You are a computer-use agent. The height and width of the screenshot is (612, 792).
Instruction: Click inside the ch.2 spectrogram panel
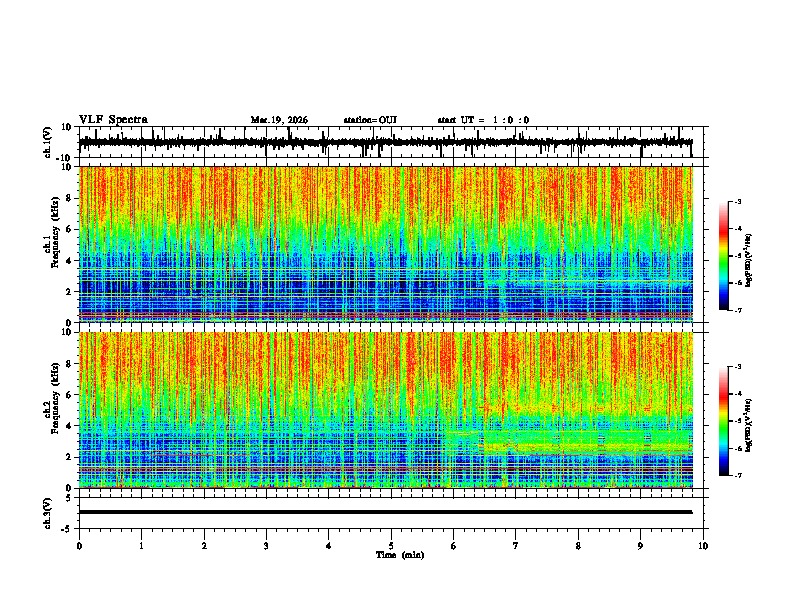click(x=386, y=410)
